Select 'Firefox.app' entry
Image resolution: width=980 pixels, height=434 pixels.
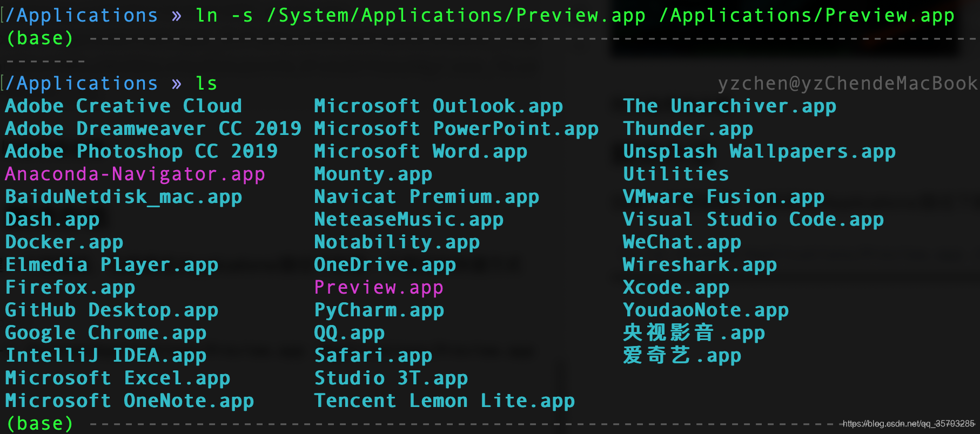(70, 288)
